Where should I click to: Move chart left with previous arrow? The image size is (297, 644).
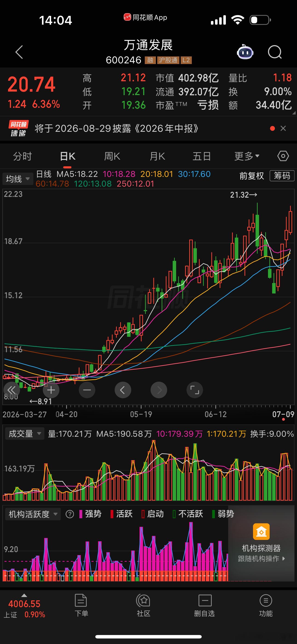pyautogui.click(x=123, y=390)
